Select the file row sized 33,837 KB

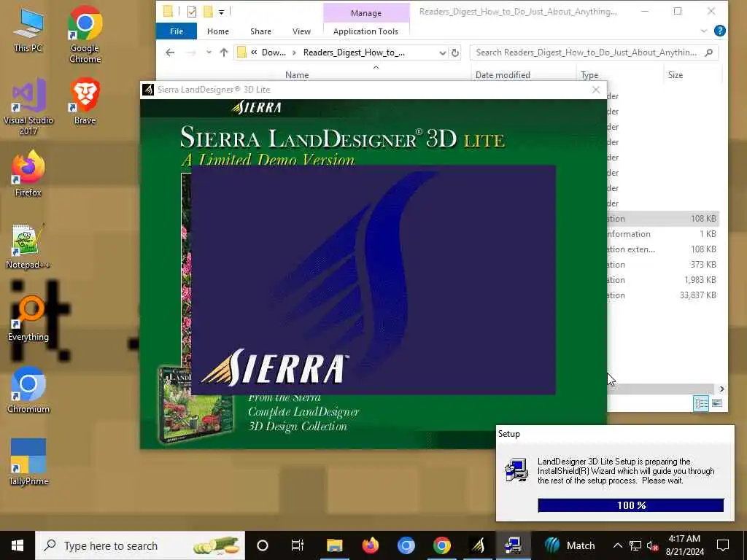[662, 295]
